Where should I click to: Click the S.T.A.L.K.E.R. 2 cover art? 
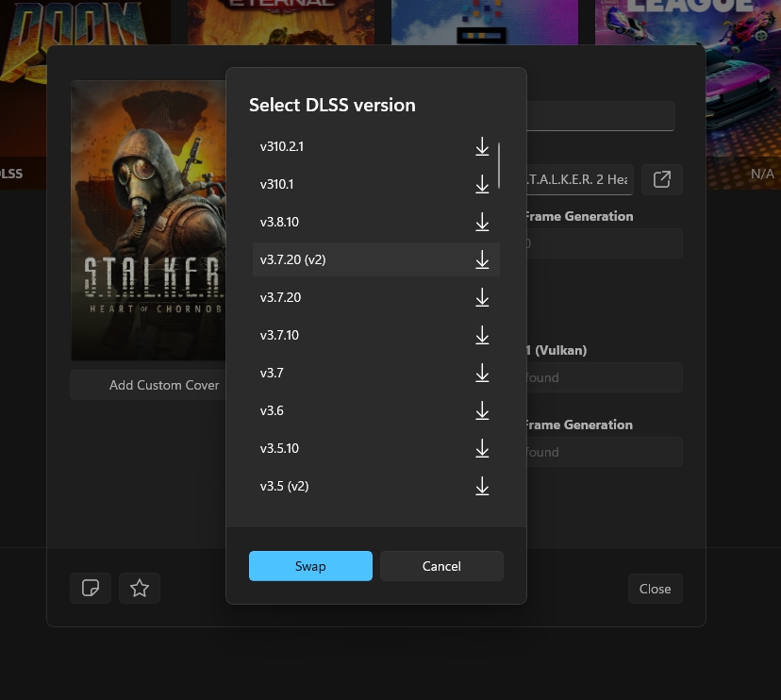[x=148, y=221]
